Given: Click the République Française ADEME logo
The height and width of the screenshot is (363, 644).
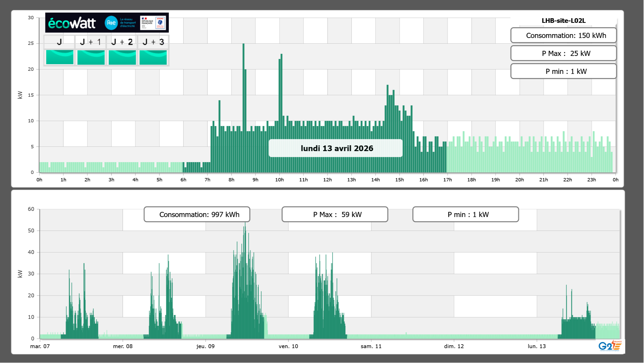Looking at the screenshot, I should 153,23.
